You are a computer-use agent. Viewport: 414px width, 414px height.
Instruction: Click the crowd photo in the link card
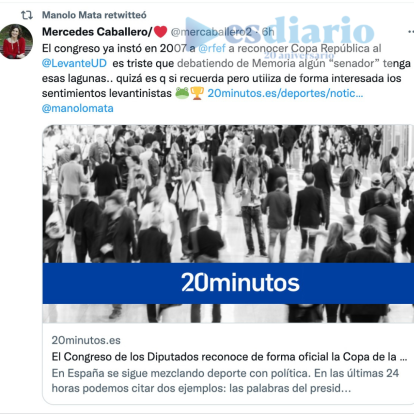pyautogui.click(x=228, y=194)
